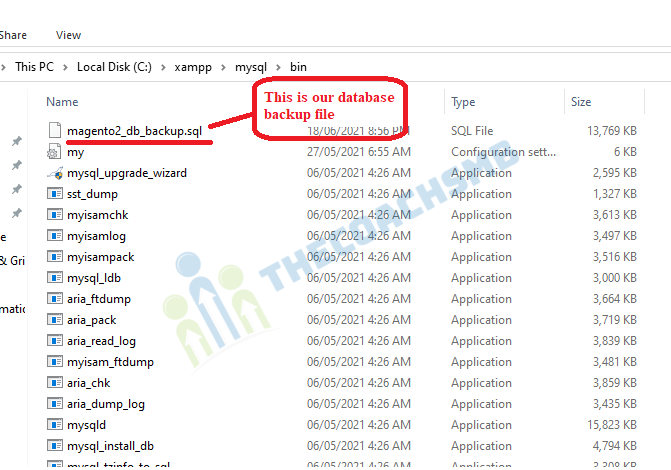Click the mysqld application icon
Viewport: 671px width, 470px height.
tap(55, 424)
